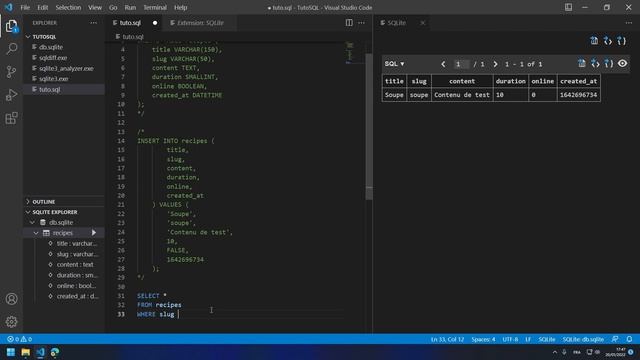640x360 pixels.
Task: Export this result set to HTML
Action: (596, 64)
